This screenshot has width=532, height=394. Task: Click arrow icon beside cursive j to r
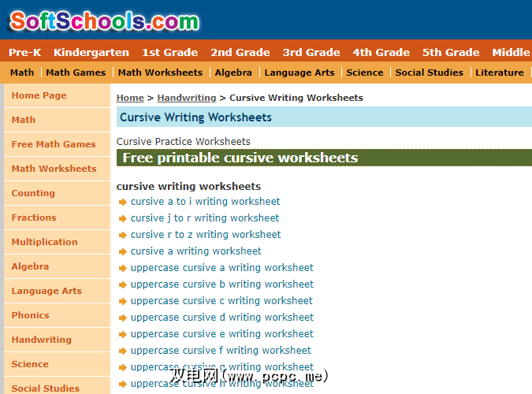click(122, 218)
